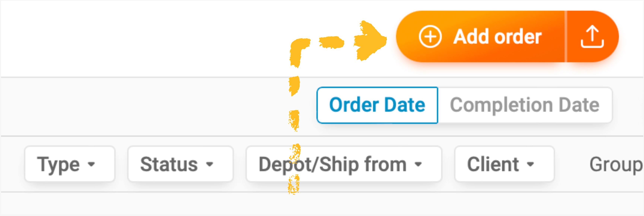The width and height of the screenshot is (644, 216).
Task: Click the divider between Add order and upload
Action: 566,36
